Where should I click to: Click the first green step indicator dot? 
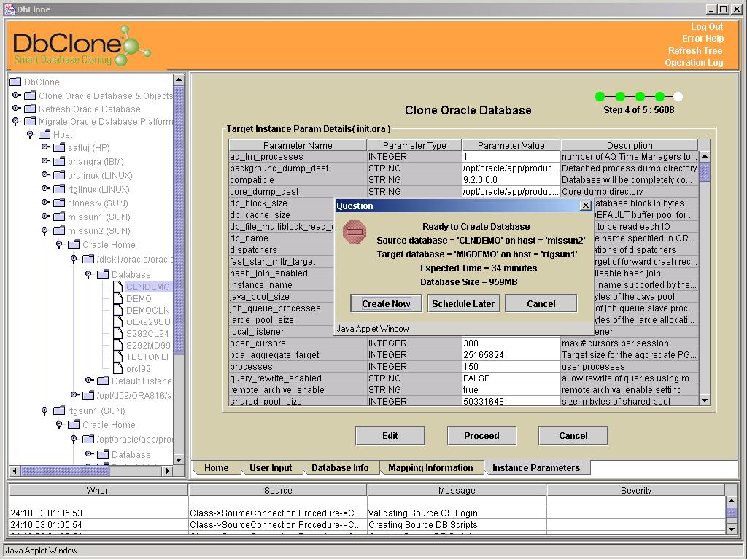pyautogui.click(x=600, y=97)
